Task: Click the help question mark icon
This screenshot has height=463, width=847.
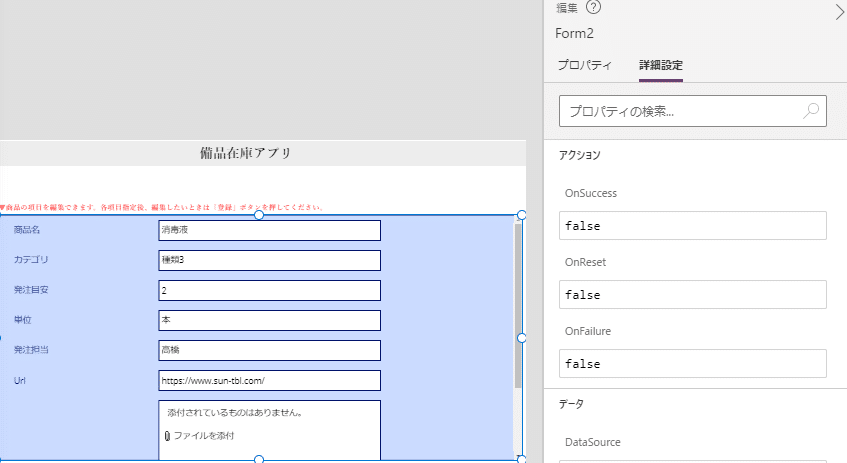Action: 593,7
